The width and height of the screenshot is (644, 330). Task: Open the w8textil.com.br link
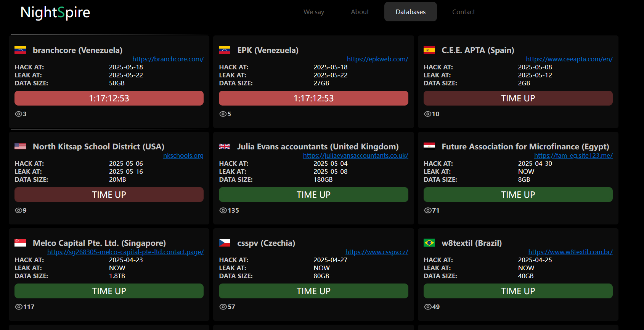(x=570, y=252)
